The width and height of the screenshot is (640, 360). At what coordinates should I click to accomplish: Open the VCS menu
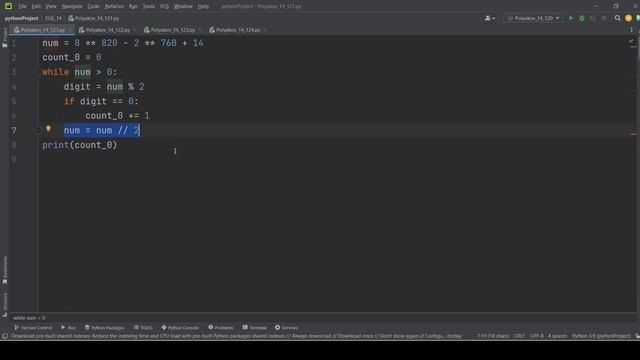point(164,6)
